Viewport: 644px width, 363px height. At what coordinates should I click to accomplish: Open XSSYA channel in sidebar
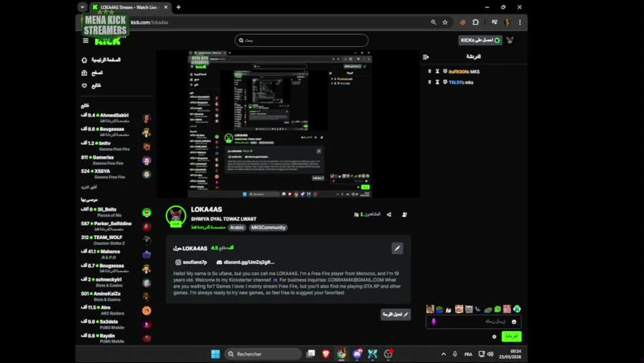(116, 174)
